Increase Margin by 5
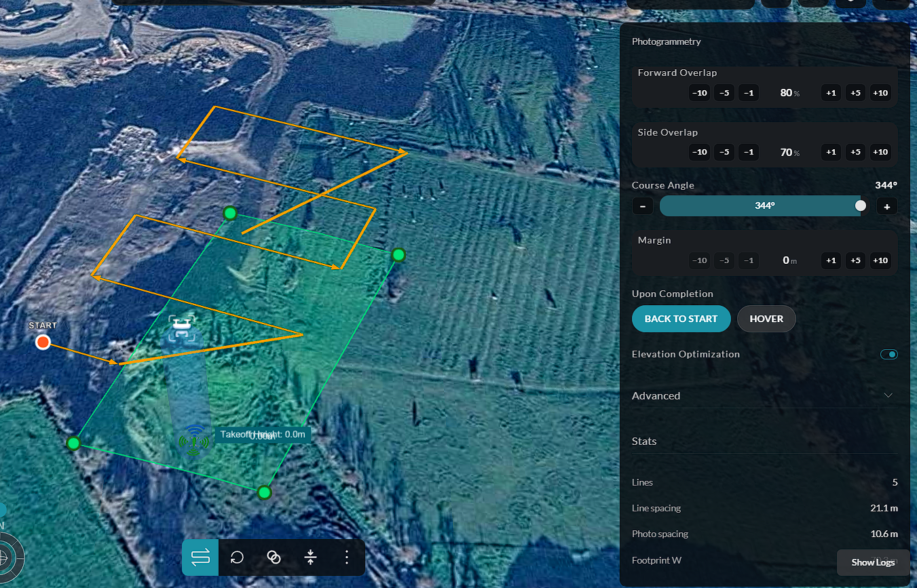917x588 pixels. (x=855, y=260)
